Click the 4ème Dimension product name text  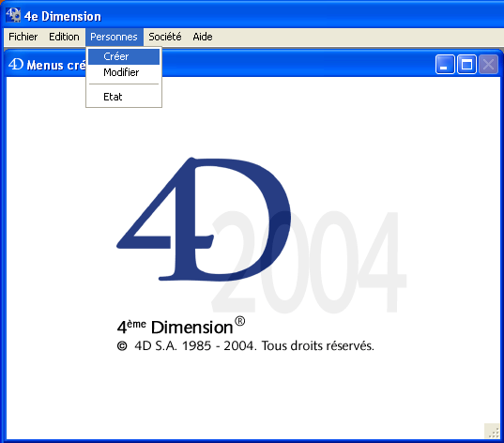pos(181,327)
